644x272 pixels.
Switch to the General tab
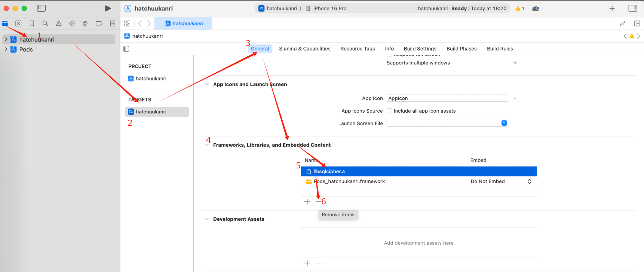260,49
